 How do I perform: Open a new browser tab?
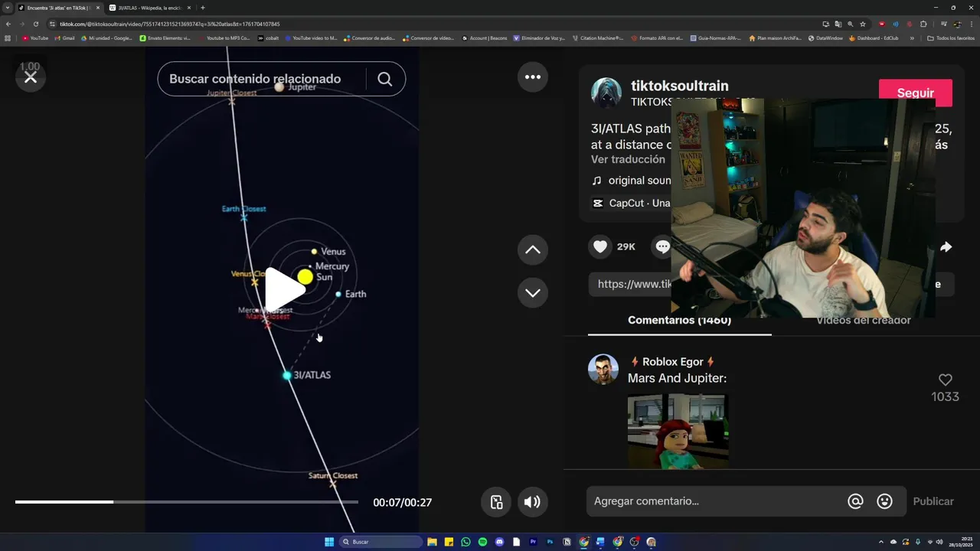point(203,8)
